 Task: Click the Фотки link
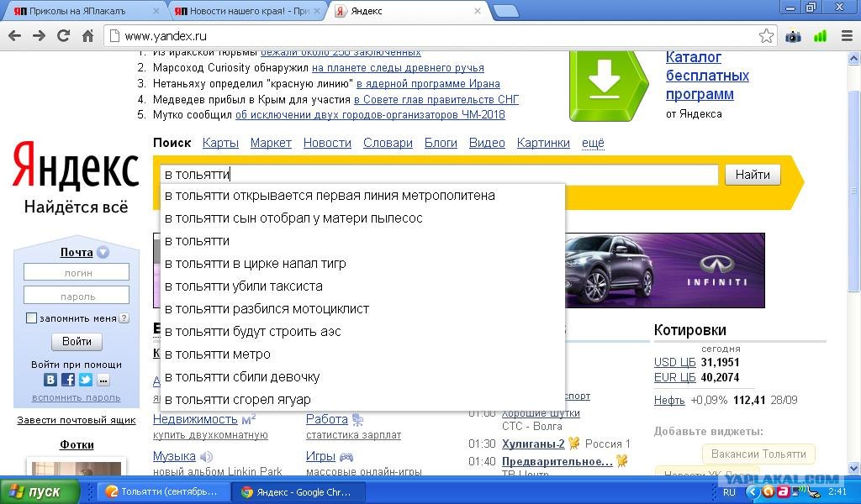click(x=77, y=444)
